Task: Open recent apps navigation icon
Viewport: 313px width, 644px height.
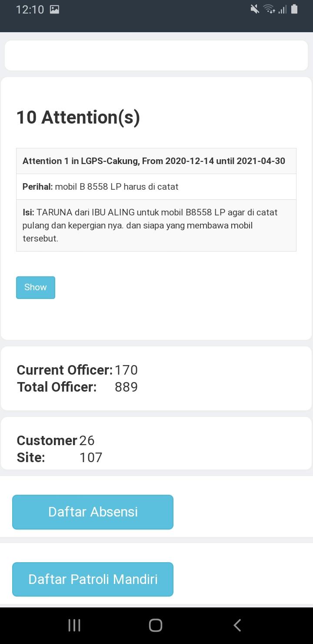Action: coord(74,625)
